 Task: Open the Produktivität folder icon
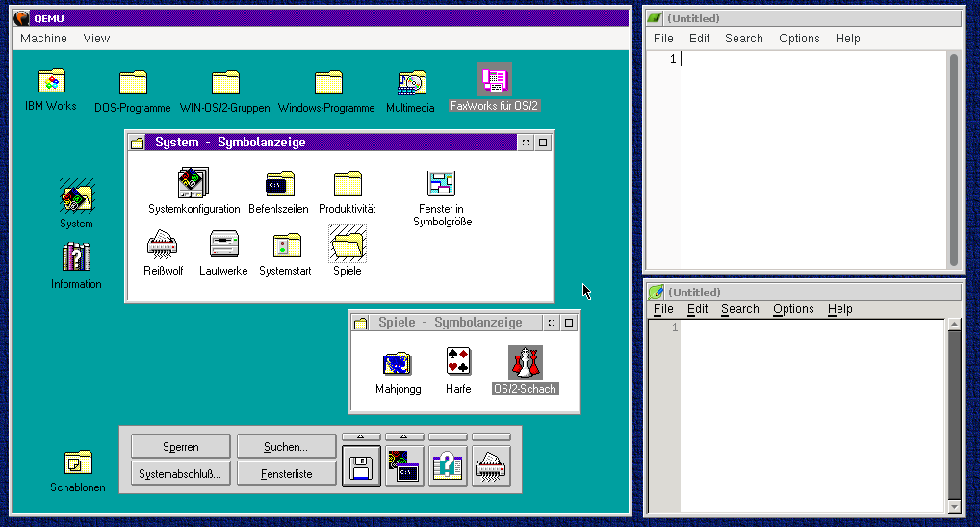(x=348, y=183)
